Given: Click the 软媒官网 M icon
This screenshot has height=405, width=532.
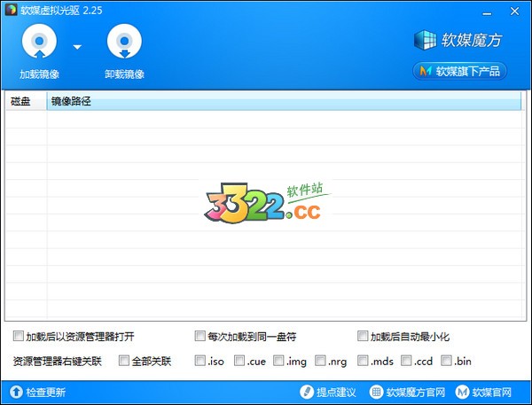Looking at the screenshot, I should [x=462, y=392].
